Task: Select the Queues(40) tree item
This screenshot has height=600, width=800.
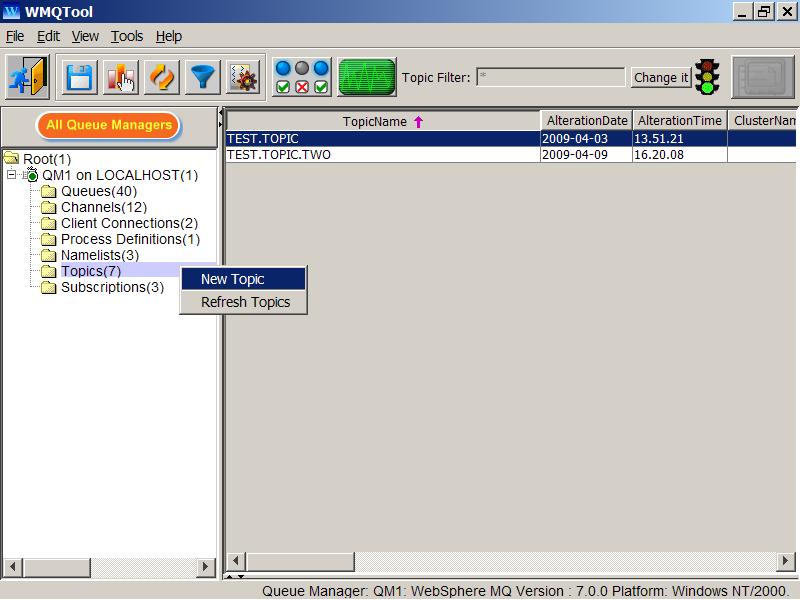Action: point(99,191)
